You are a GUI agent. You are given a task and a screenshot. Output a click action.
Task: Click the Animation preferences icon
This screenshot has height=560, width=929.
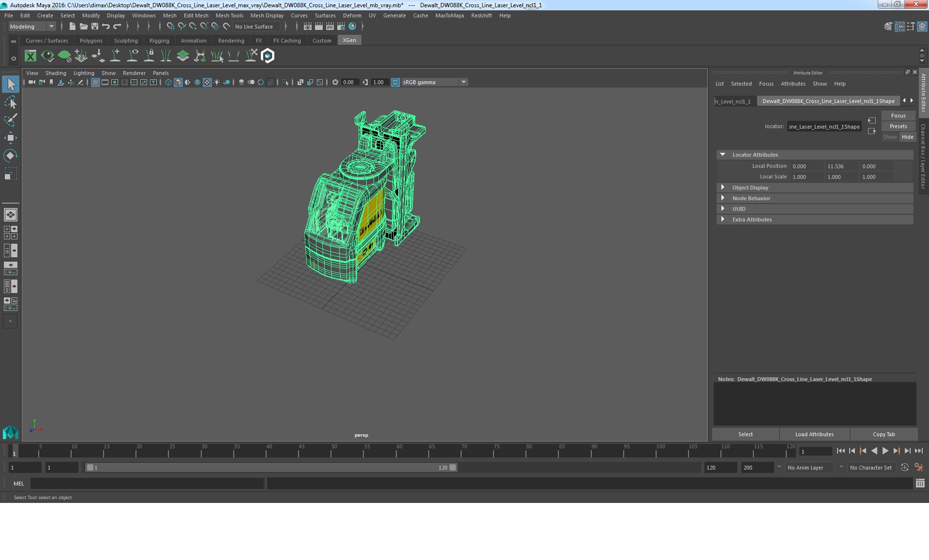919,468
